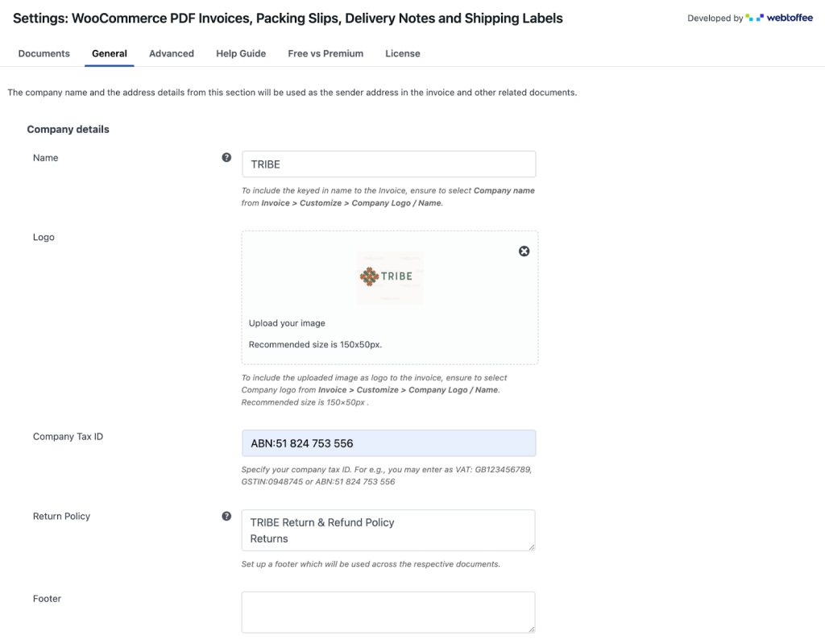The height and width of the screenshot is (644, 825).
Task: View the Free vs Premium tab
Action: (x=325, y=53)
